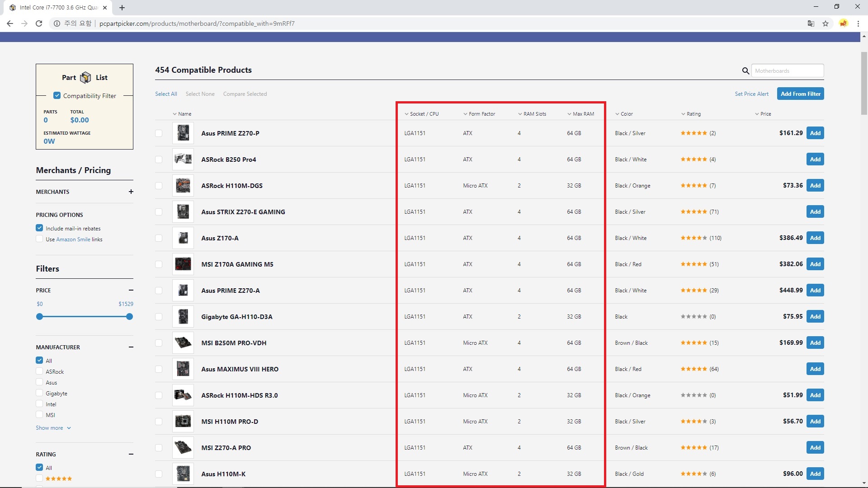Check the Gigabyte manufacturer filter
The height and width of the screenshot is (488, 868).
[39, 393]
